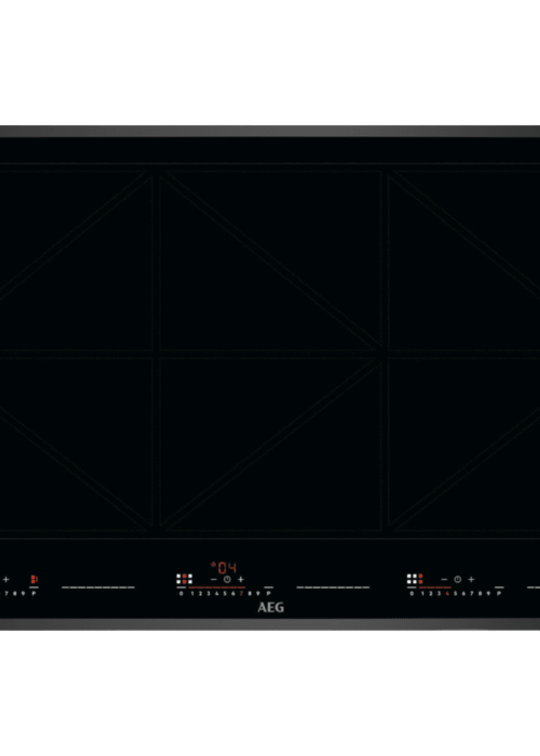The height and width of the screenshot is (756, 540).
Task: Select level 3 on center heat slider
Action: point(209,594)
